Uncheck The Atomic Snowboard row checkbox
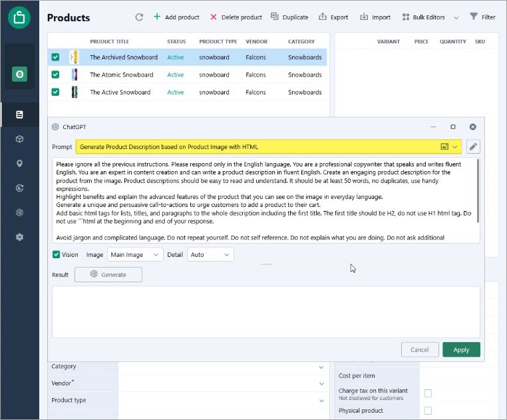 pyautogui.click(x=55, y=75)
